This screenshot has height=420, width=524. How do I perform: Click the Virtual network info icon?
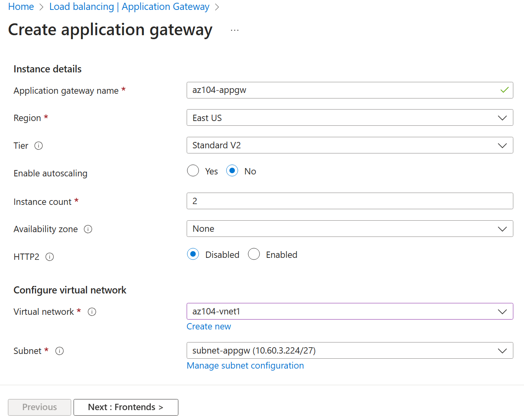(x=92, y=312)
